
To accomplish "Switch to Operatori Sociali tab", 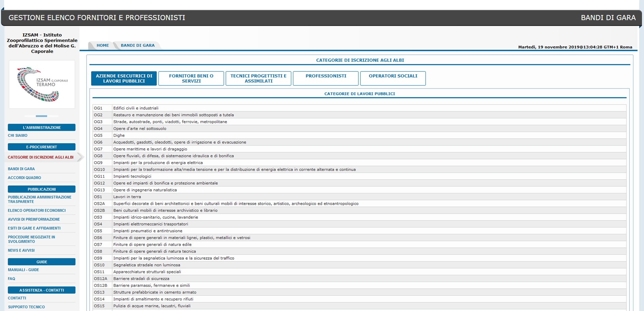I will 393,78.
